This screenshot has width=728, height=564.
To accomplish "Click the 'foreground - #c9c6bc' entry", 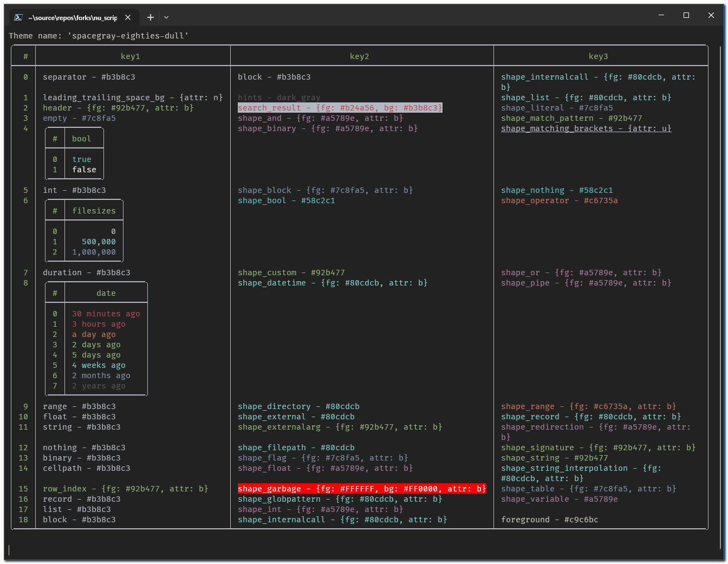I will [550, 520].
